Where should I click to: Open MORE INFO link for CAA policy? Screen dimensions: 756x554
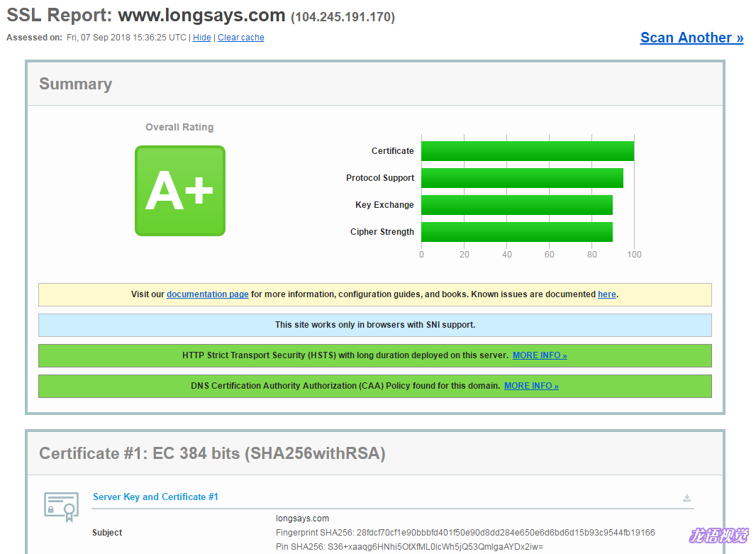click(531, 386)
